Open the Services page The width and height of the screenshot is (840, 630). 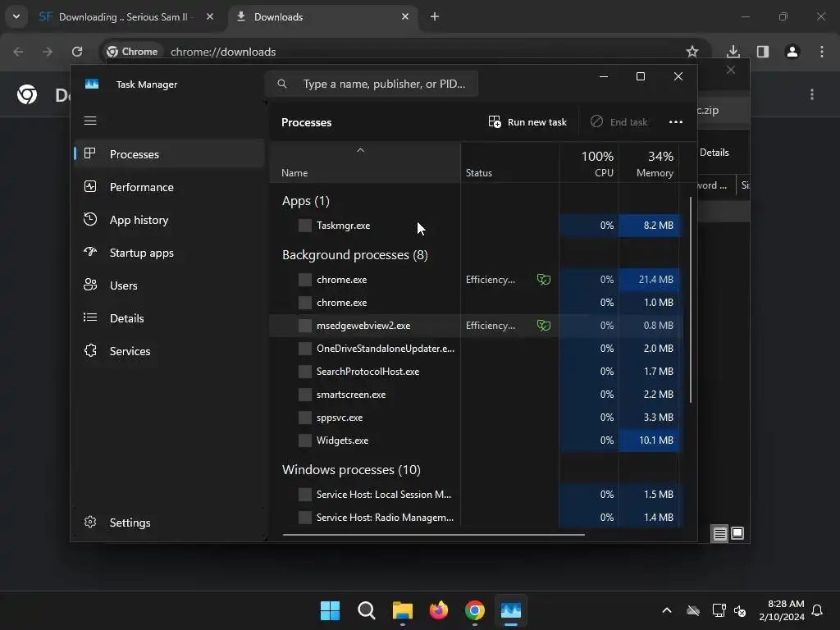(x=169, y=351)
